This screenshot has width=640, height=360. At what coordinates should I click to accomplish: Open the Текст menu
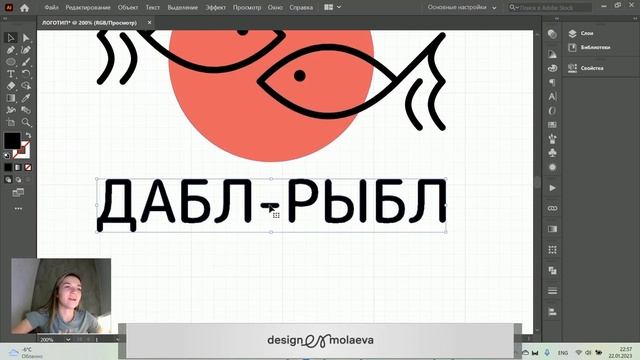[x=153, y=7]
